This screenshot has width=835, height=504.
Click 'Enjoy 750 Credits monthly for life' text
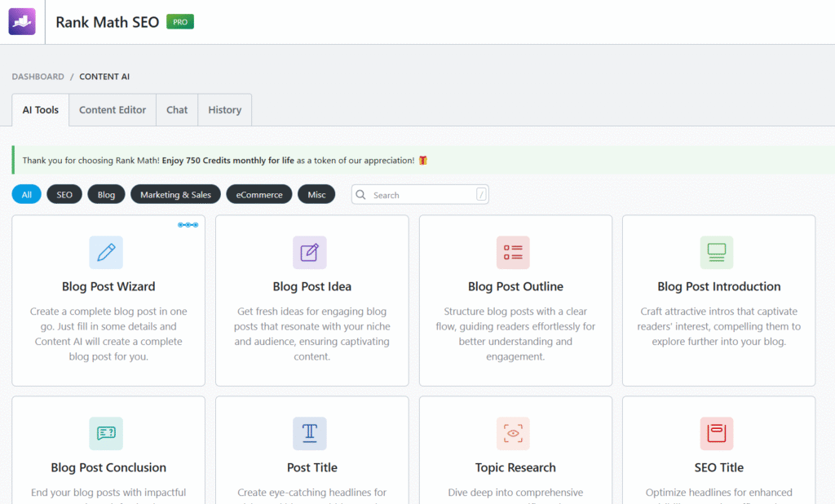228,161
